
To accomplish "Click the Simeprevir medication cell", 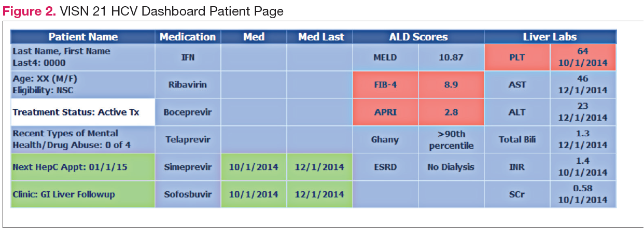I will [188, 167].
